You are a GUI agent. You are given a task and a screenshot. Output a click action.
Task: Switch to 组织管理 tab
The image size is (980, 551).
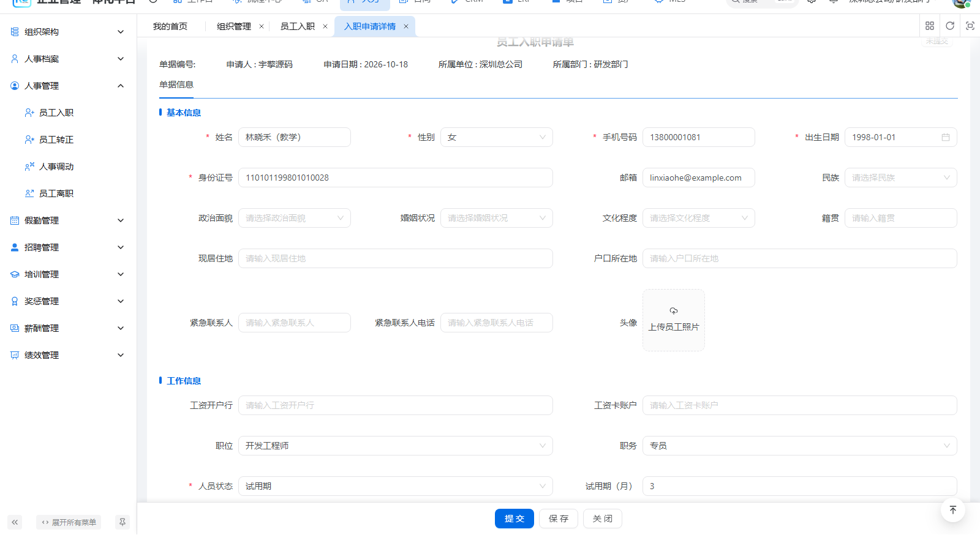(x=234, y=26)
